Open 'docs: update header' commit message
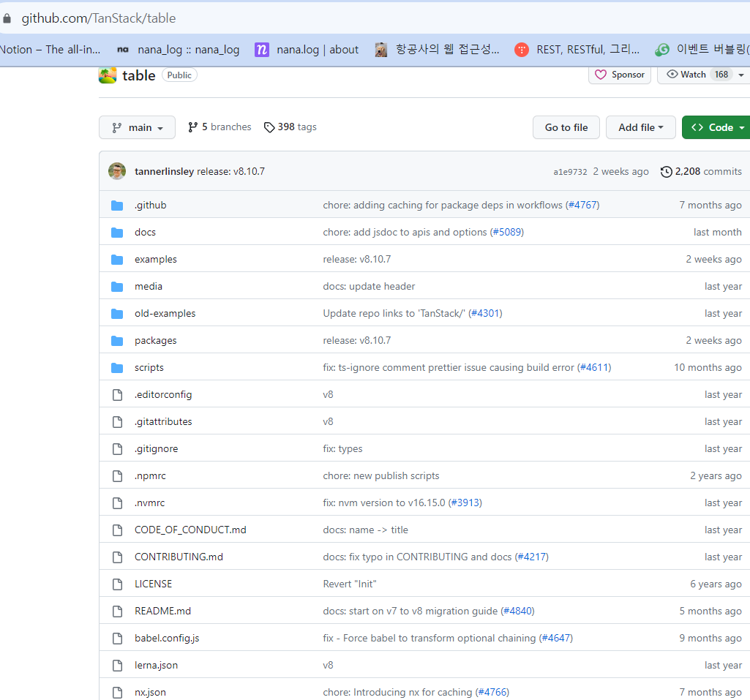 pos(369,287)
